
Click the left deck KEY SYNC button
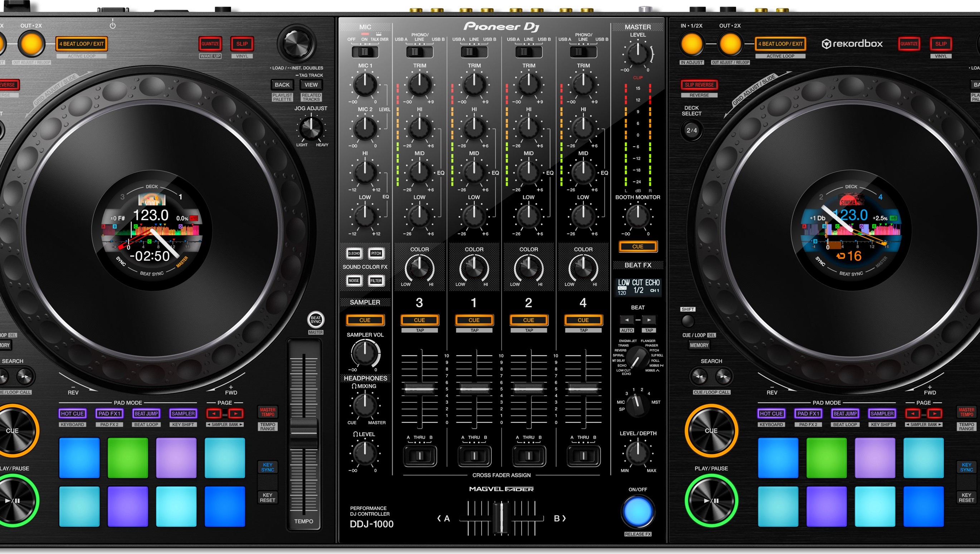point(267,468)
